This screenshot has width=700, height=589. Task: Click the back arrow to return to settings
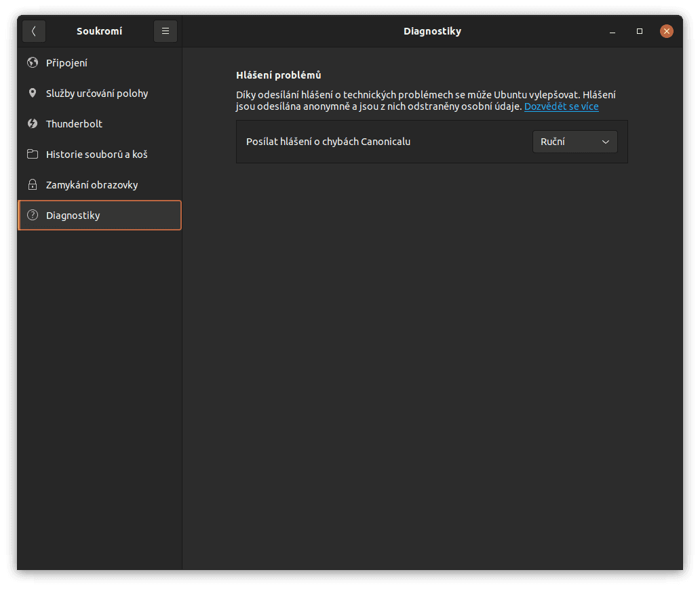[33, 31]
